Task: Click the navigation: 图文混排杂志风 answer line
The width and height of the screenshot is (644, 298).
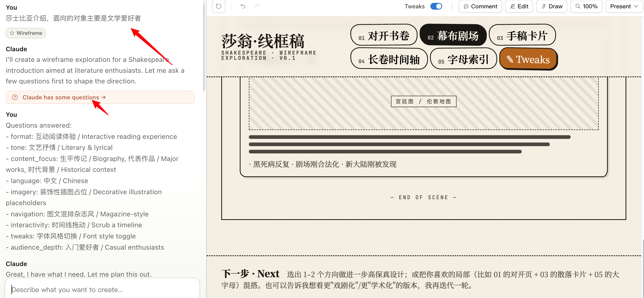Action: point(77,214)
